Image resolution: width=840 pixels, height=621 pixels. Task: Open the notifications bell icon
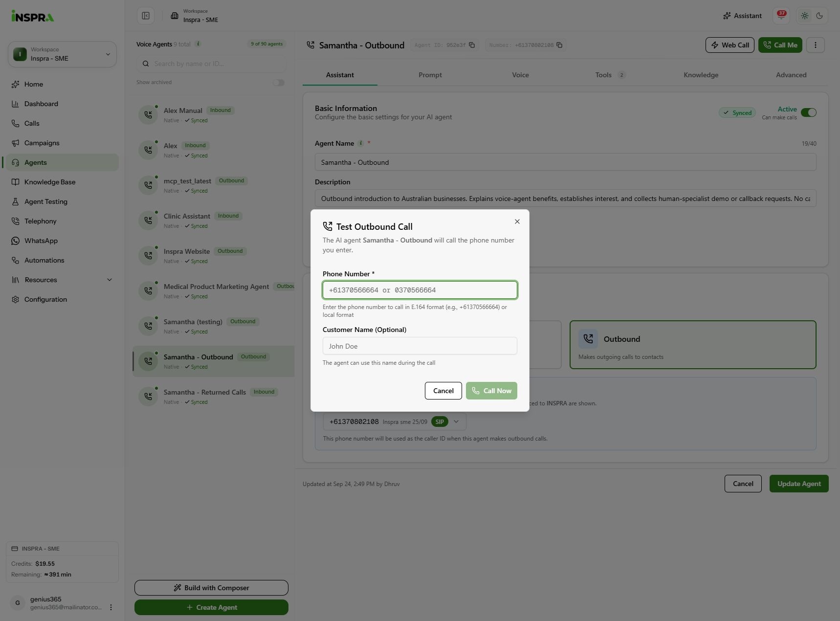pos(781,16)
